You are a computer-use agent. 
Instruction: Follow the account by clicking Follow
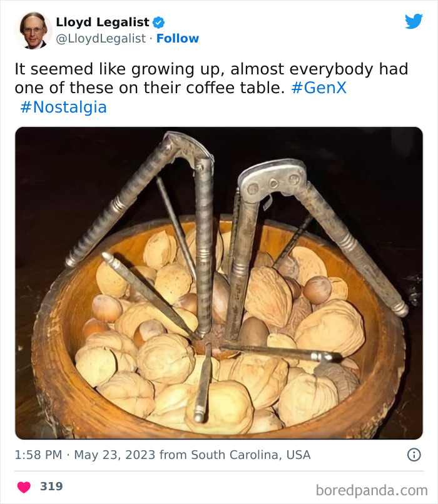point(178,38)
